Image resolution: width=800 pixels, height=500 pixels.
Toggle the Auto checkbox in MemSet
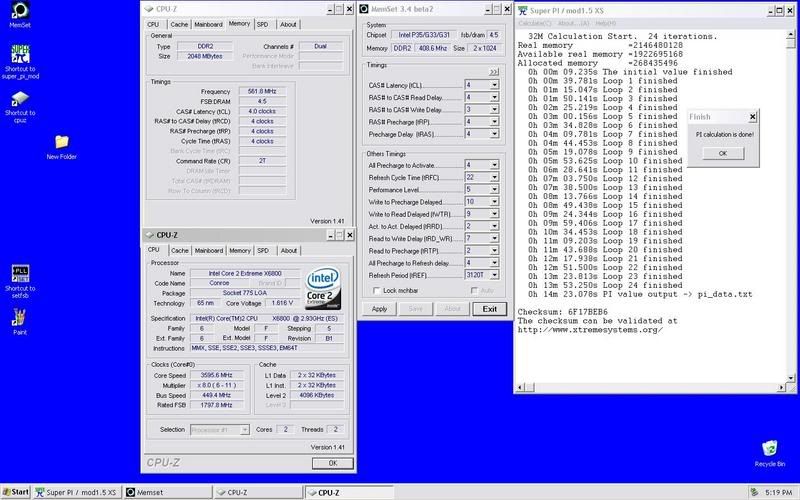pos(474,291)
